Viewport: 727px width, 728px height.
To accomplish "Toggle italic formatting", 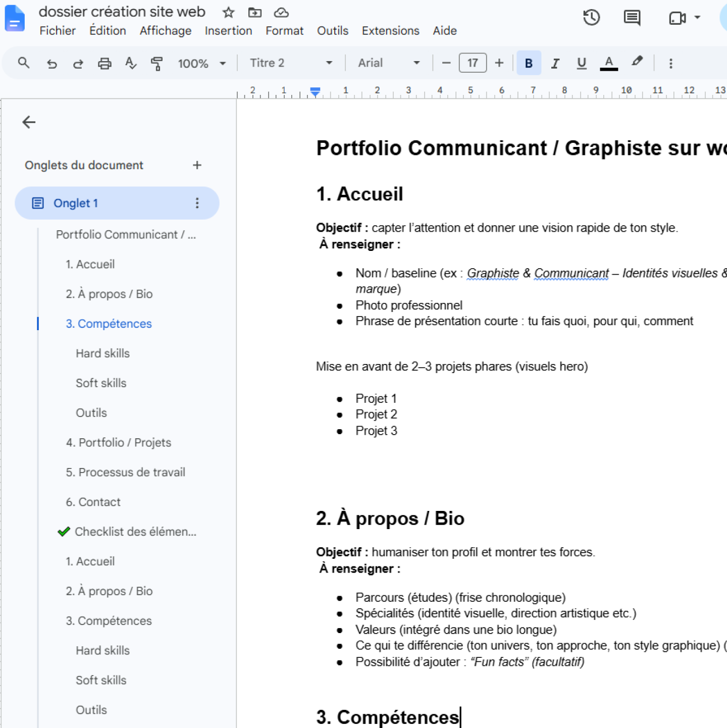I will (x=555, y=63).
